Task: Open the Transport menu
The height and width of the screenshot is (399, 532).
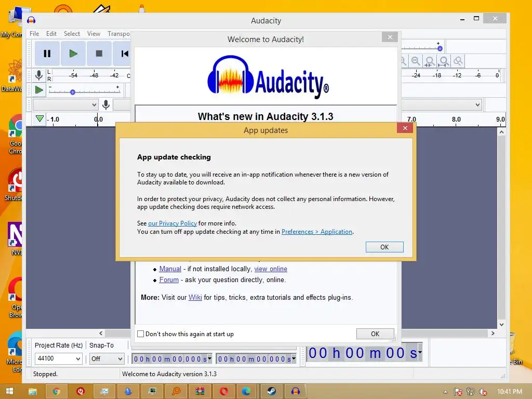Action: (118, 34)
